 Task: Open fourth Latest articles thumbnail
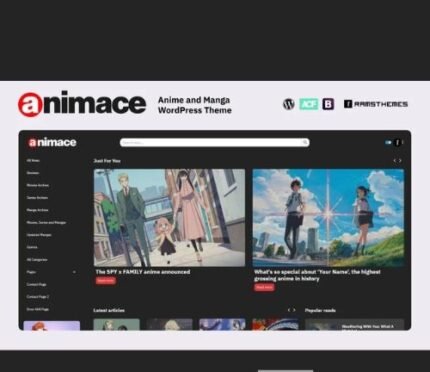click(275, 324)
